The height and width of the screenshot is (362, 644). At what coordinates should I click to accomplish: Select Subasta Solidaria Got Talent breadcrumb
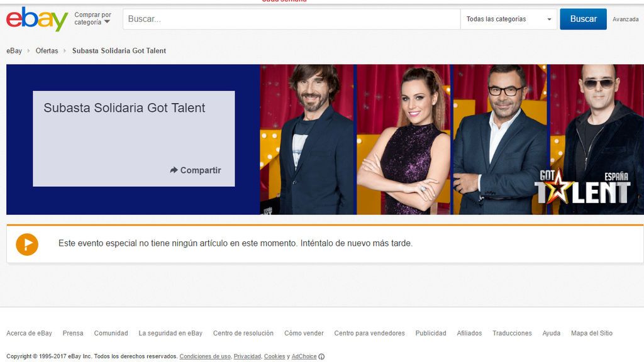click(119, 51)
